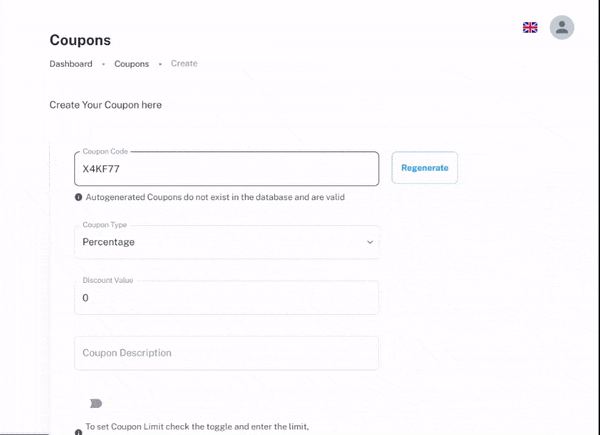Viewport: 600px width, 435px height.
Task: Click the chevron arrow in Coupon Type field
Action: [x=370, y=242]
